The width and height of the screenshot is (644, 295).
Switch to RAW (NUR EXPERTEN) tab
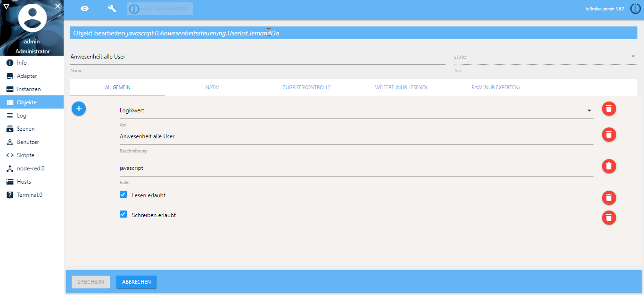(495, 87)
